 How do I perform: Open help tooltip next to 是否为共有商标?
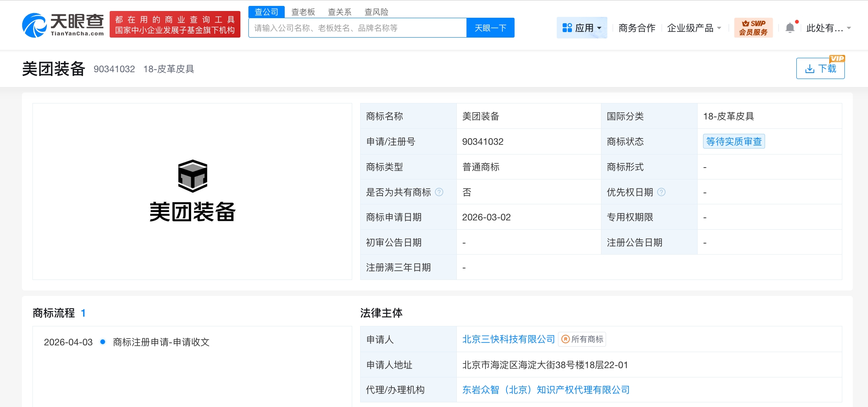click(x=439, y=192)
